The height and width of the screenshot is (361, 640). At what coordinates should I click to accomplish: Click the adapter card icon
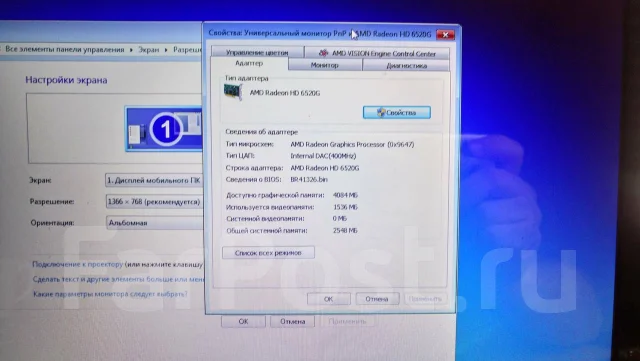pos(233,92)
